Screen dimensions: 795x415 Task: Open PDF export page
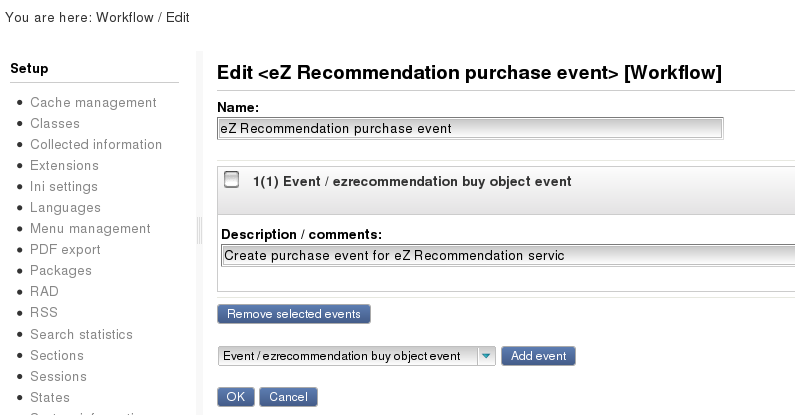[x=65, y=250]
